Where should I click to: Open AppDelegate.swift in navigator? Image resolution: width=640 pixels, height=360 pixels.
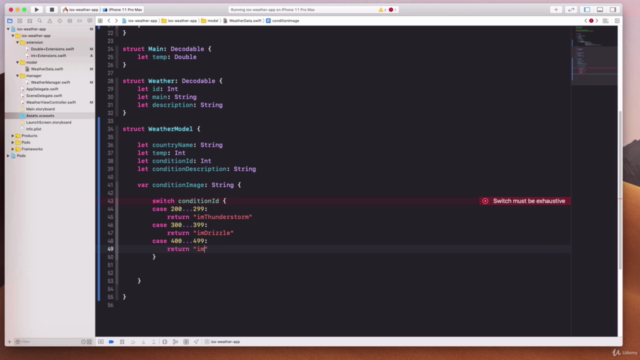[x=42, y=89]
